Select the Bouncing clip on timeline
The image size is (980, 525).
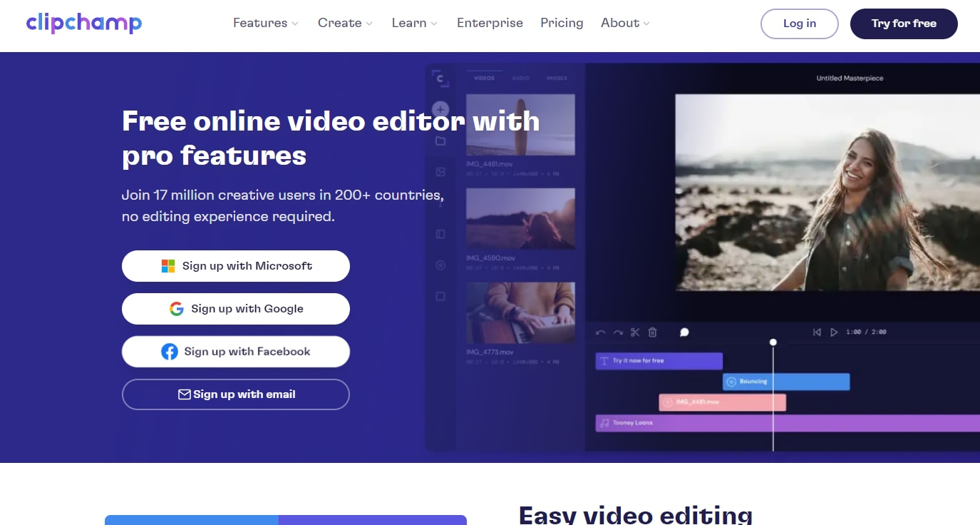pyautogui.click(x=786, y=382)
